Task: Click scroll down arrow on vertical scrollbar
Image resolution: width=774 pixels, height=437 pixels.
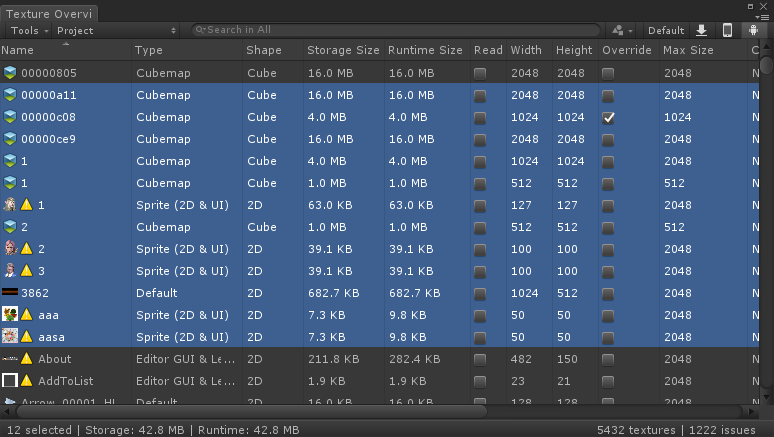Action: click(766, 397)
